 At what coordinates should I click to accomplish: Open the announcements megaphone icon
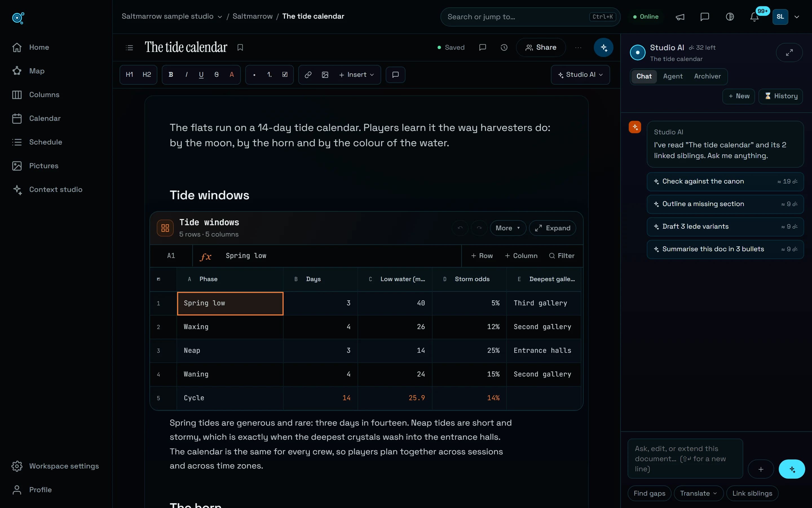click(680, 17)
